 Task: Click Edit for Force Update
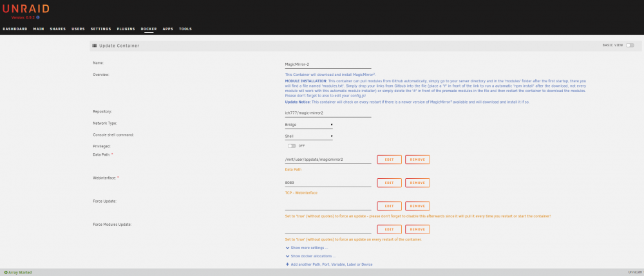click(390, 207)
